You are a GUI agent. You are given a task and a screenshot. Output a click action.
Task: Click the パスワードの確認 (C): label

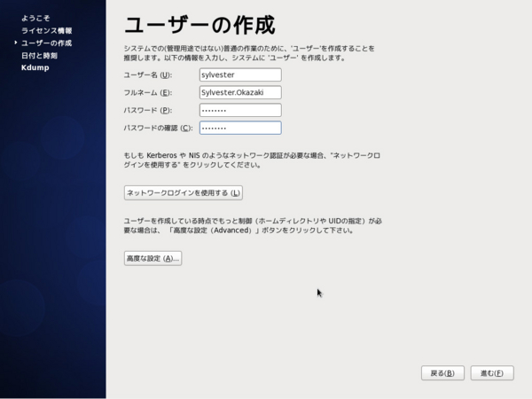pyautogui.click(x=158, y=128)
